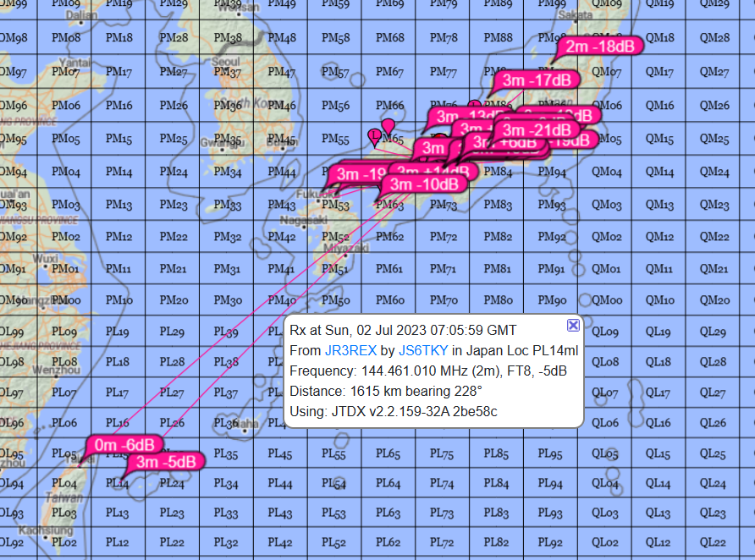Click the PM58 grid square label
The image size is (755, 560).
[336, 37]
